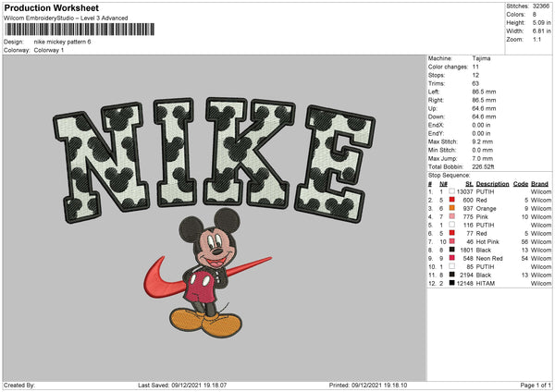Screen dimensions: 555x392
Task: Click the 'Created By:' footer label
Action: click(x=19, y=385)
